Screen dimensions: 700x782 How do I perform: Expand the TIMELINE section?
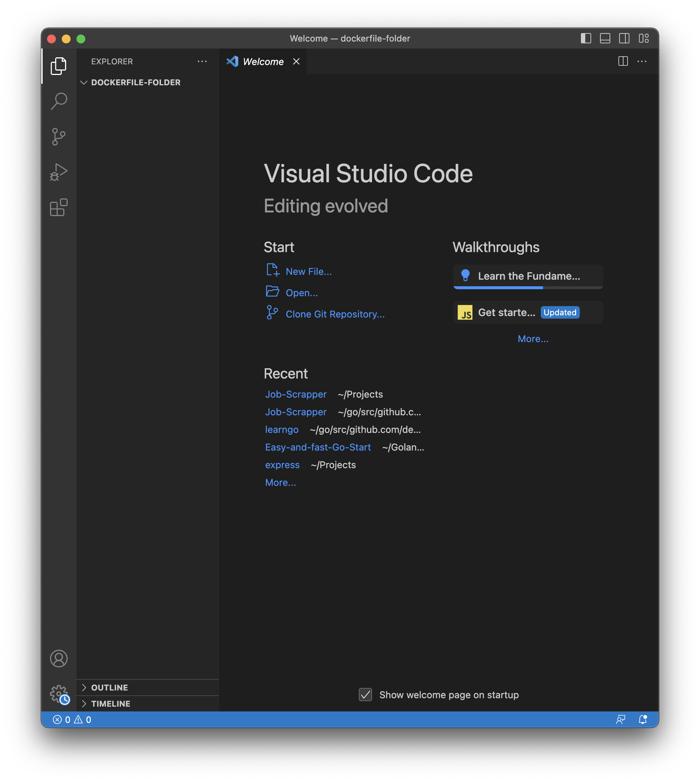coord(148,704)
